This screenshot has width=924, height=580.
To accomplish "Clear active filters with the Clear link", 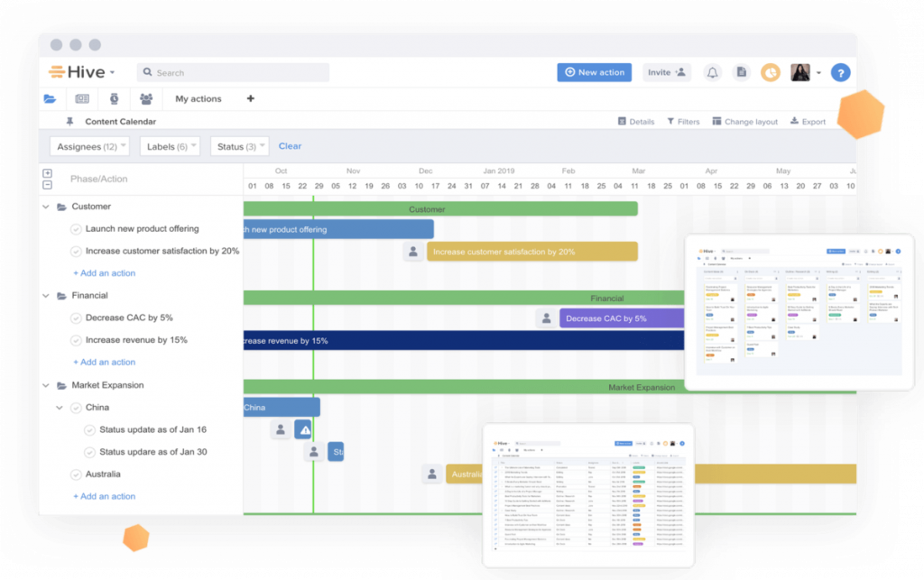I will (x=291, y=145).
